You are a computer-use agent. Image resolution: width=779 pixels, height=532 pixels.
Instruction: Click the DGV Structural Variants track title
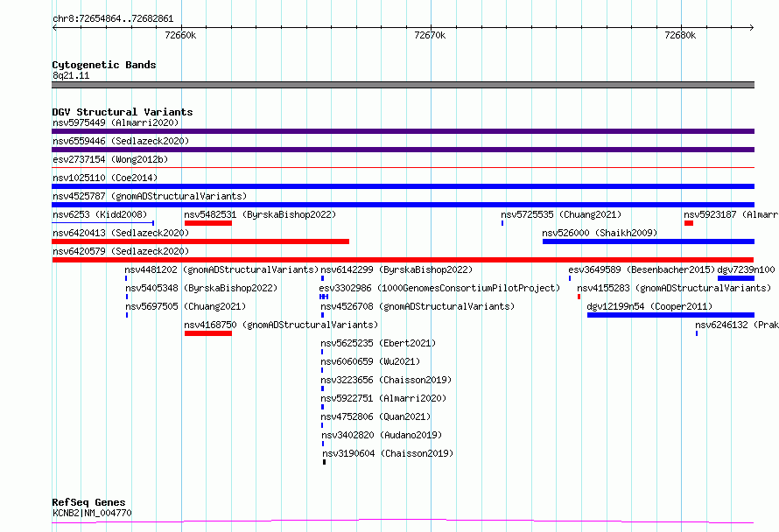[123, 112]
